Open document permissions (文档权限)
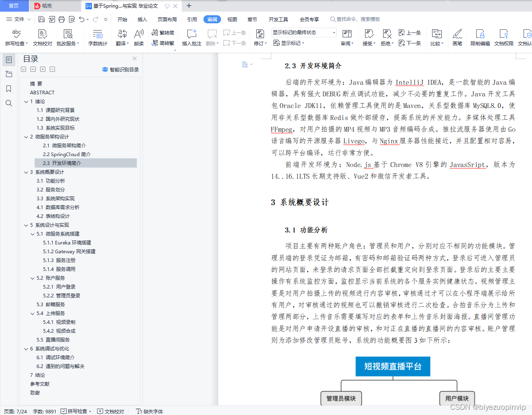Image resolution: width=532 pixels, height=415 pixels. point(504,38)
